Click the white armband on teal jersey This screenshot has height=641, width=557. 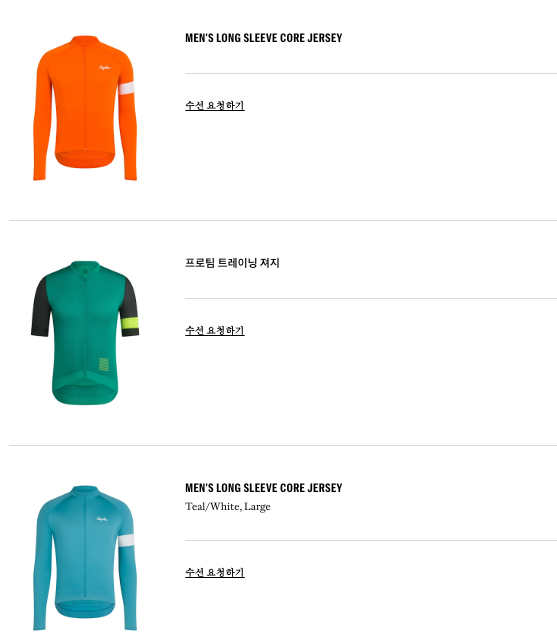point(126,540)
